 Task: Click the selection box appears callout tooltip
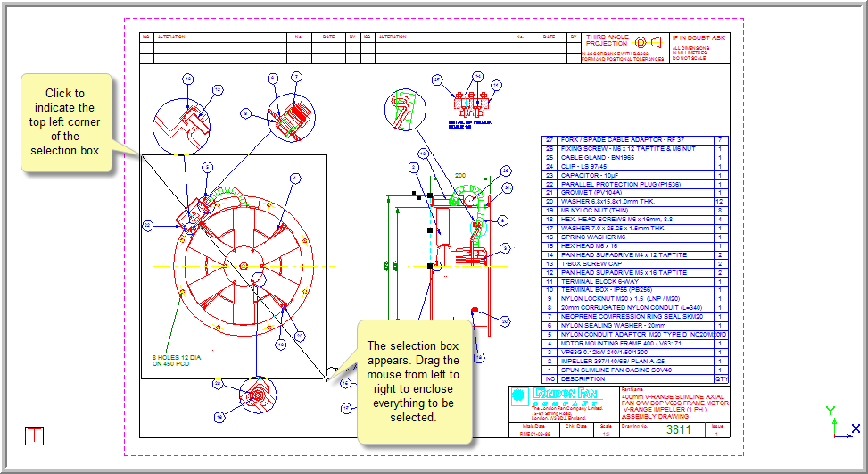pos(413,381)
